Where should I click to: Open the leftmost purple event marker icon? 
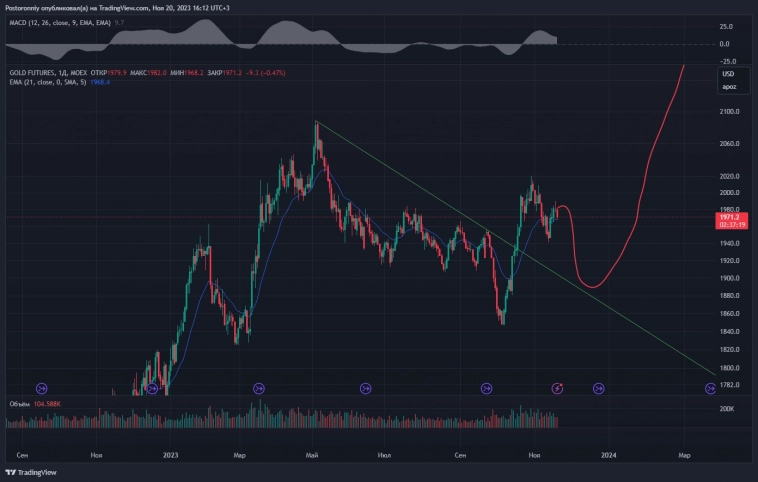42,388
